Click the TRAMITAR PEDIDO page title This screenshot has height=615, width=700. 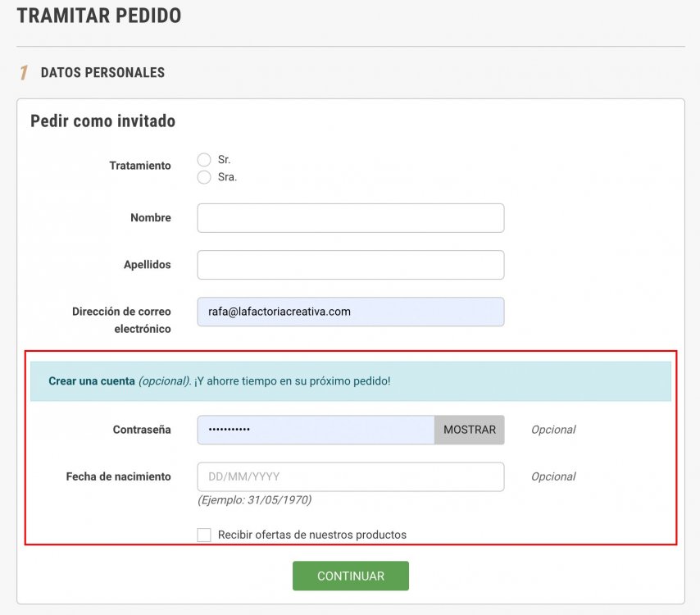(x=98, y=15)
